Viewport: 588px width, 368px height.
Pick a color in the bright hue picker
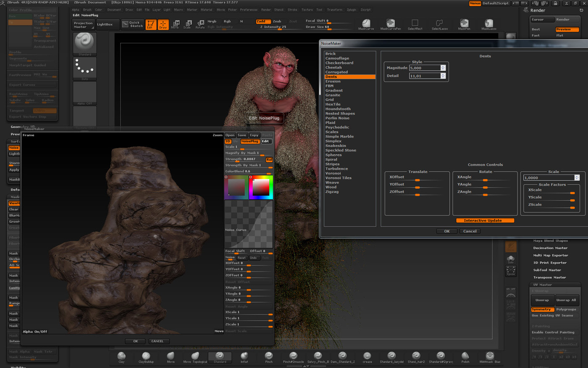[261, 187]
